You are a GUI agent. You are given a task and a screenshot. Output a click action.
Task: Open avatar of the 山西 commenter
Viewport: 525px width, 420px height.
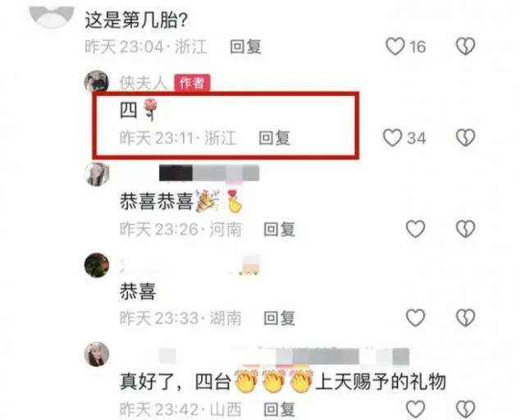click(97, 354)
